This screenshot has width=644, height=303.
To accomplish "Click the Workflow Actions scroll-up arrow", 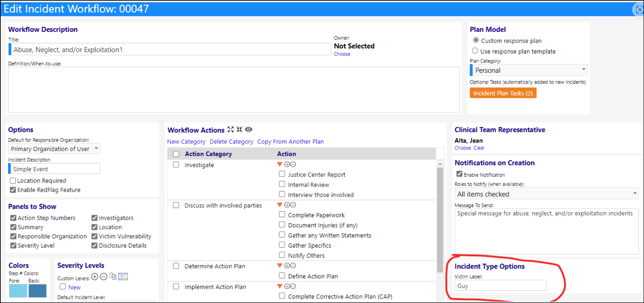I will tap(440, 164).
